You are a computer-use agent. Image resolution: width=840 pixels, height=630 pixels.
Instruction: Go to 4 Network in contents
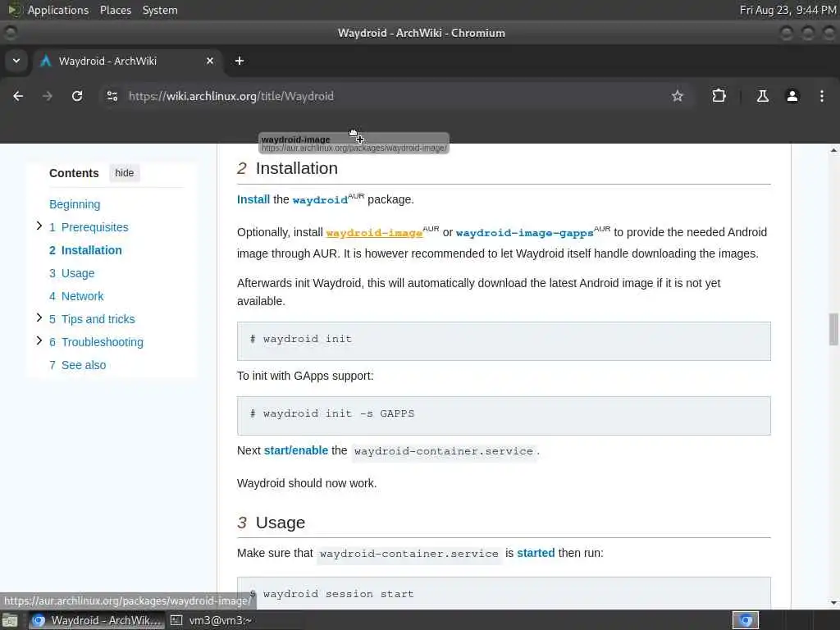[x=76, y=296]
